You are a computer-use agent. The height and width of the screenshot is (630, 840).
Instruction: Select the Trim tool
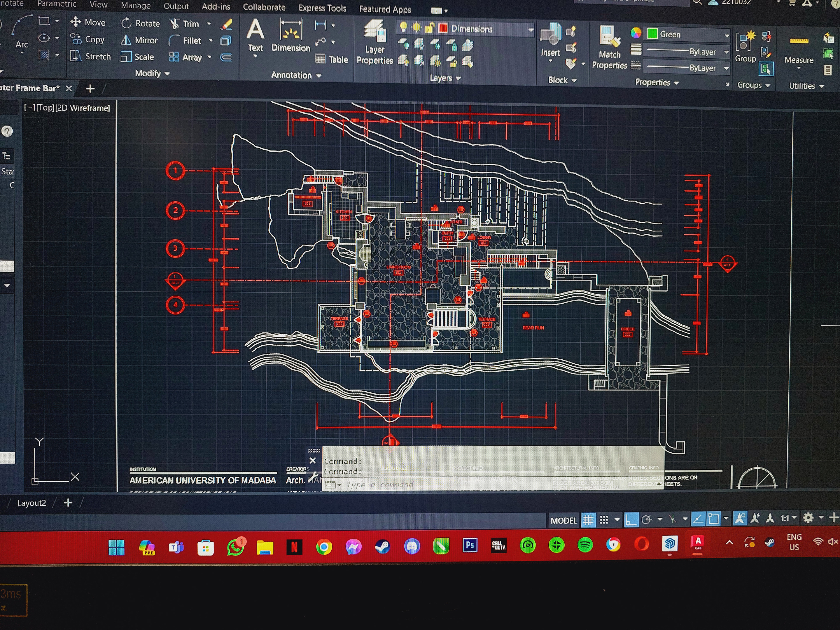[x=185, y=24]
